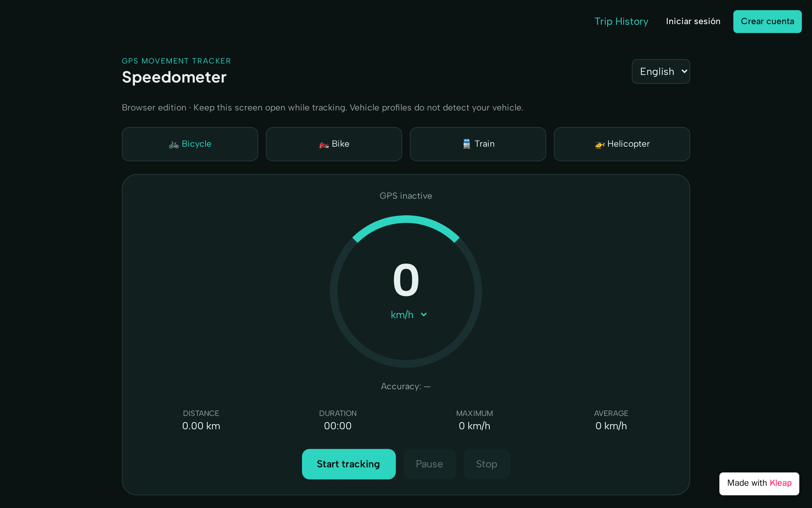The height and width of the screenshot is (508, 812).
Task: Click the MAXIMUM label
Action: tap(474, 413)
